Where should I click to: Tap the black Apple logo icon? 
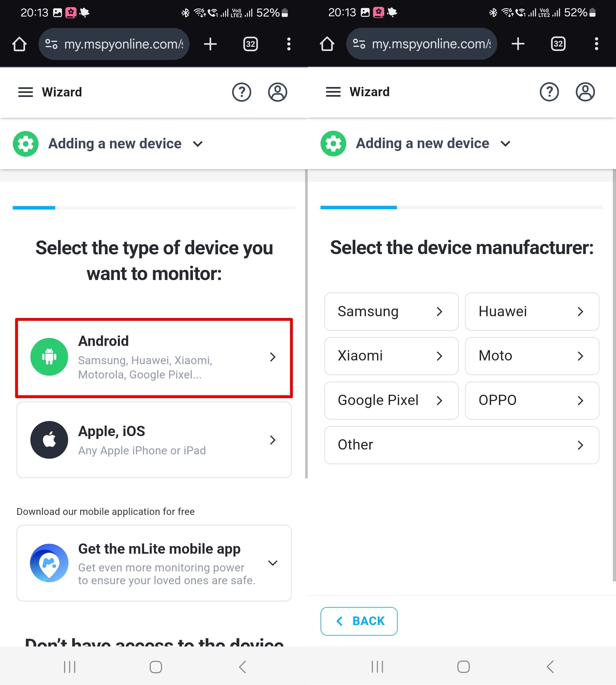(49, 440)
